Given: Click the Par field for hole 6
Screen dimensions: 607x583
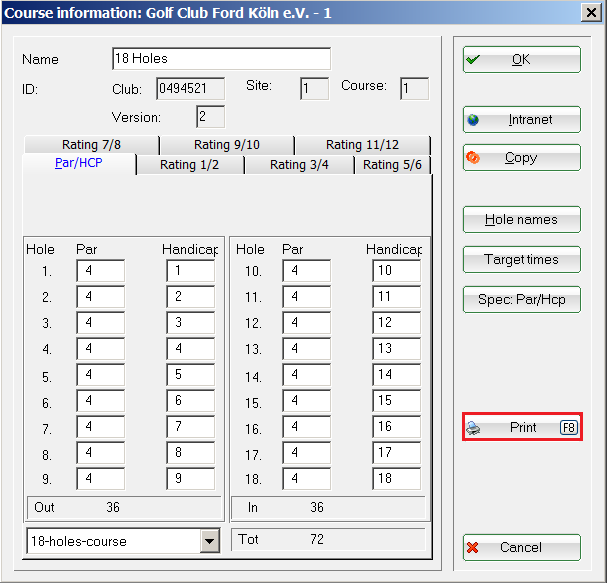Looking at the screenshot, I should pos(101,401).
